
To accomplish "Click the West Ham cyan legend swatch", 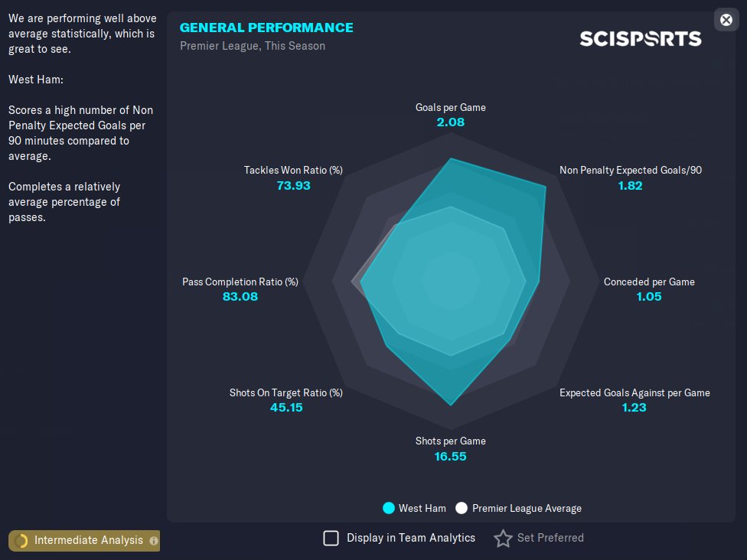I will tap(389, 508).
